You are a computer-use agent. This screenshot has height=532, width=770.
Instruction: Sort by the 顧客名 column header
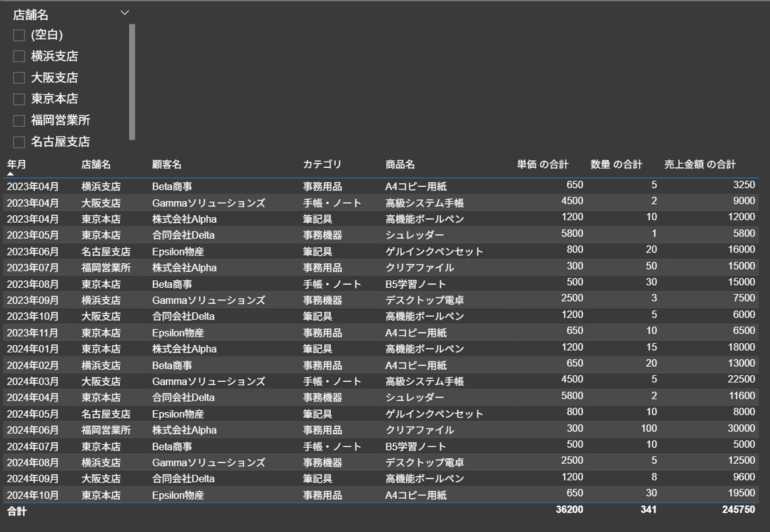167,164
